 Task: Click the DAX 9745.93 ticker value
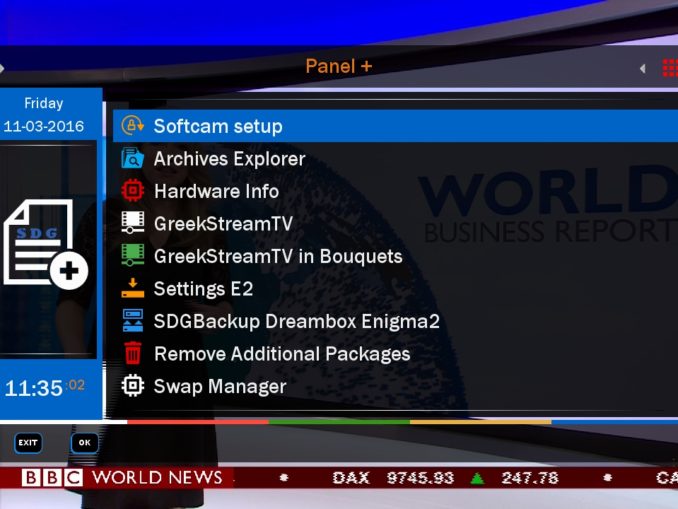393,478
